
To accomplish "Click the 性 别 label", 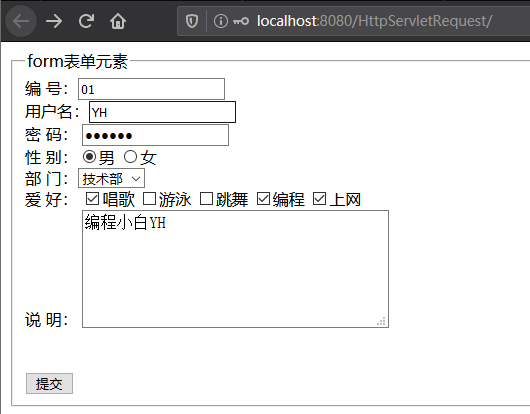I will coord(46,157).
